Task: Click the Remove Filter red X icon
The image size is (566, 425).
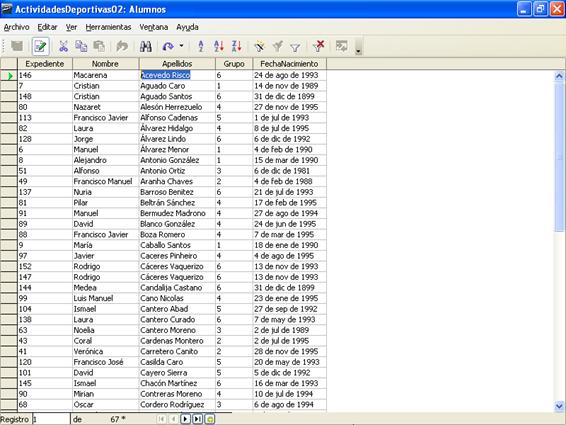Action: (318, 46)
